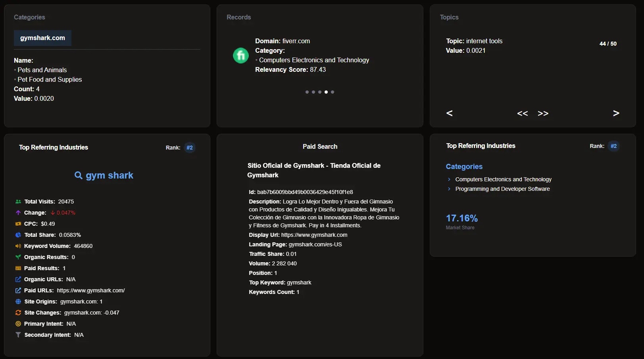This screenshot has height=359, width=644.
Task: Select the second Records carousel dot
Action: click(313, 92)
